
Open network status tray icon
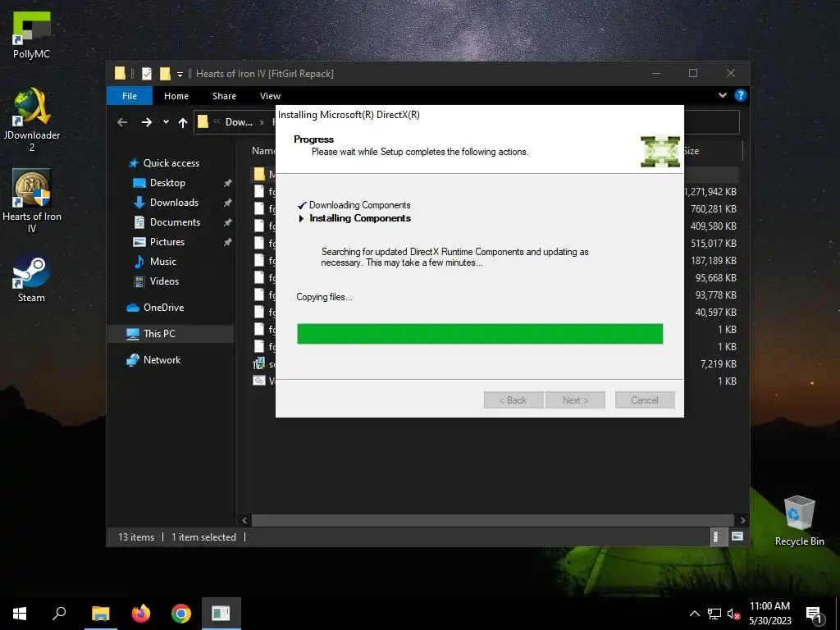pyautogui.click(x=714, y=614)
